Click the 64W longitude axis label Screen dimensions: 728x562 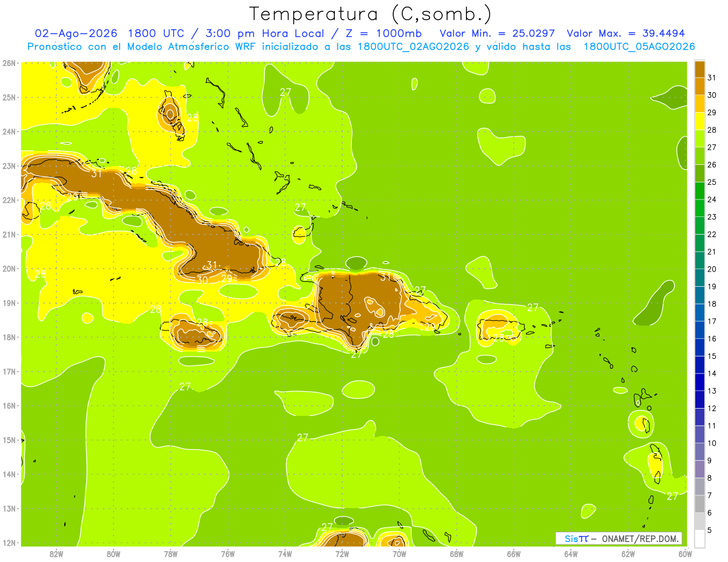(571, 554)
